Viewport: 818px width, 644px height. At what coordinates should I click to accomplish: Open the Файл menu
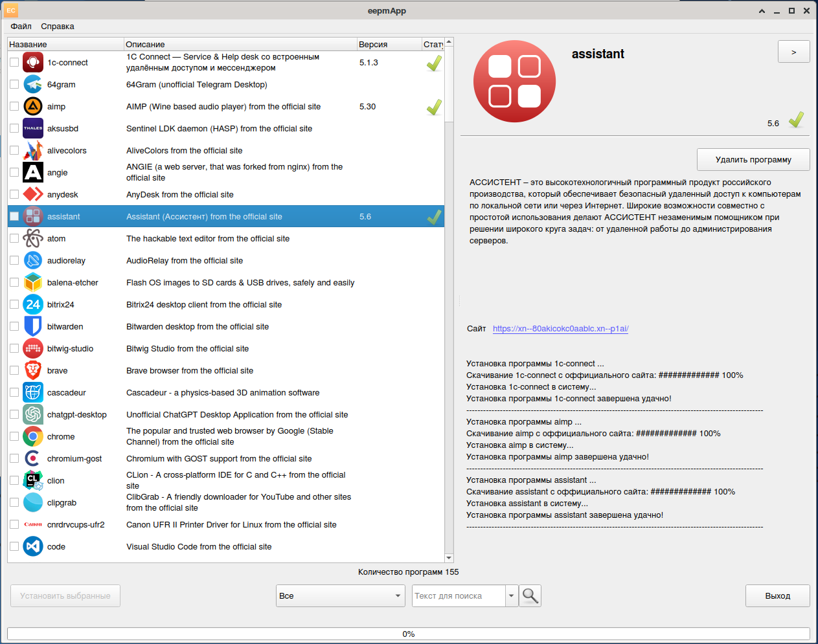pyautogui.click(x=21, y=27)
